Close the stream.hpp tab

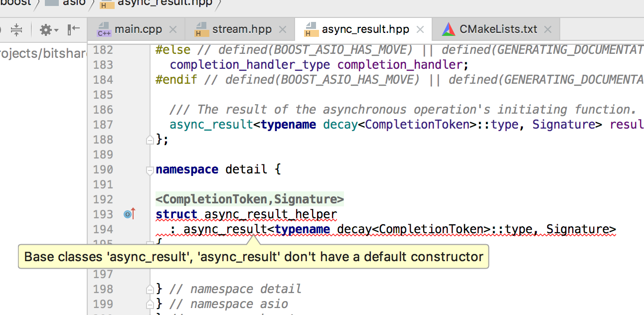(283, 29)
